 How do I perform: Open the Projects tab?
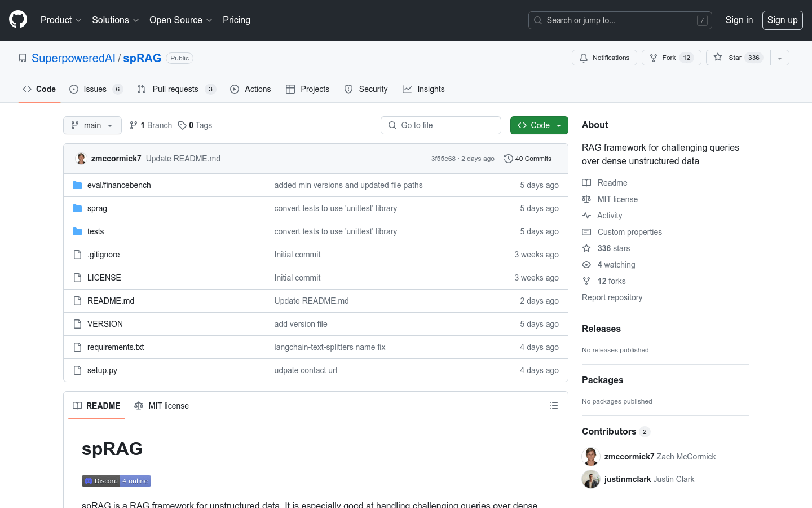[x=308, y=89]
